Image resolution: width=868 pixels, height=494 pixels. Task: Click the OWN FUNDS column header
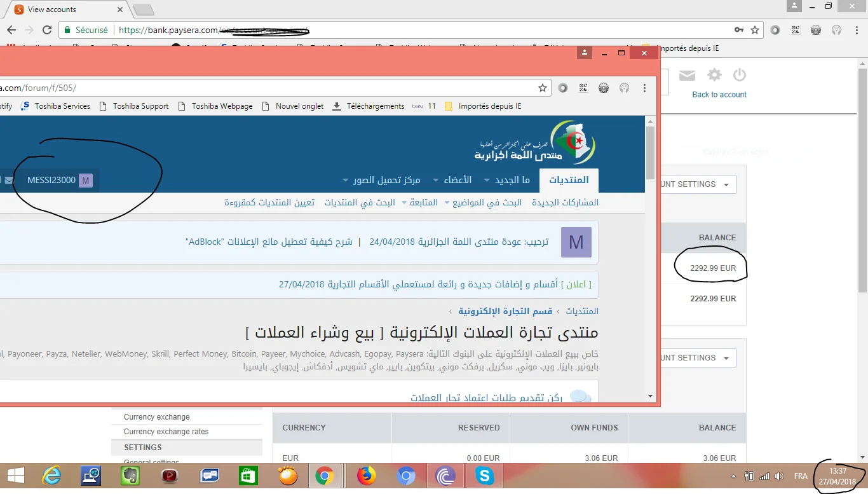[x=594, y=428]
